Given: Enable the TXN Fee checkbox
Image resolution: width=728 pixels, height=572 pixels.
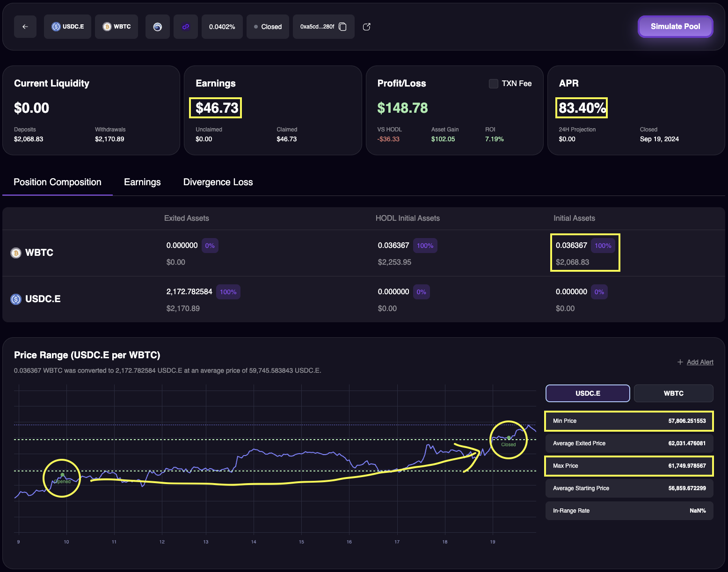Looking at the screenshot, I should [x=493, y=84].
